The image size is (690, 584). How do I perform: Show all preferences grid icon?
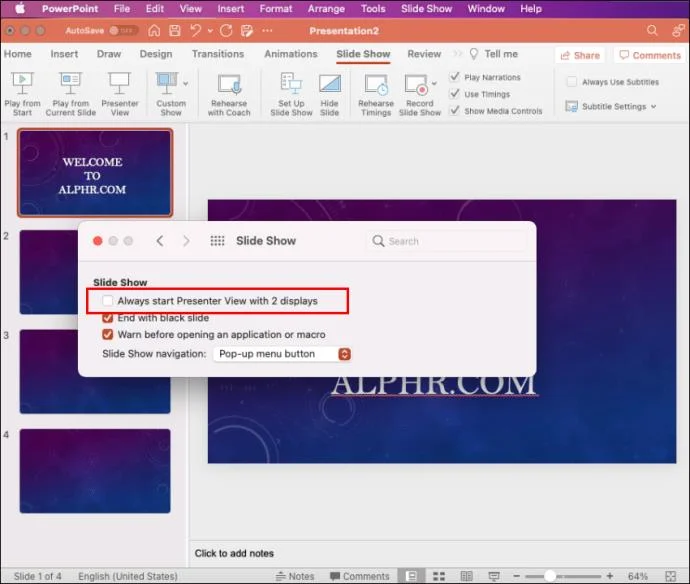(217, 241)
